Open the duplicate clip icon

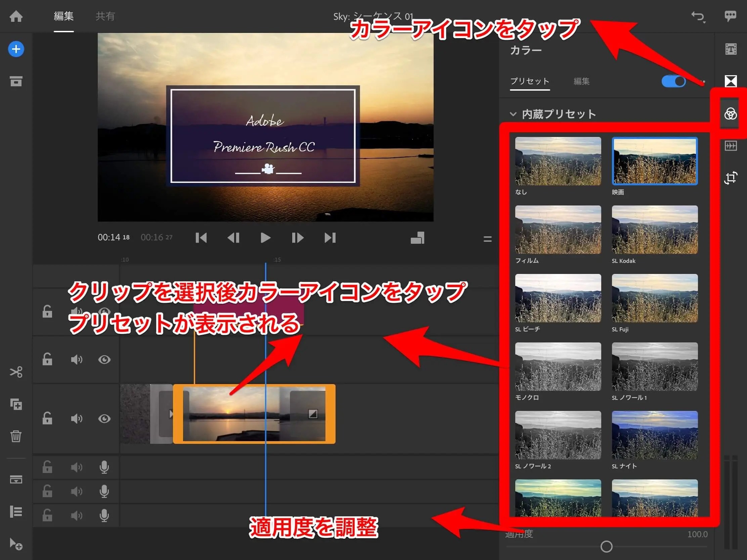click(17, 404)
